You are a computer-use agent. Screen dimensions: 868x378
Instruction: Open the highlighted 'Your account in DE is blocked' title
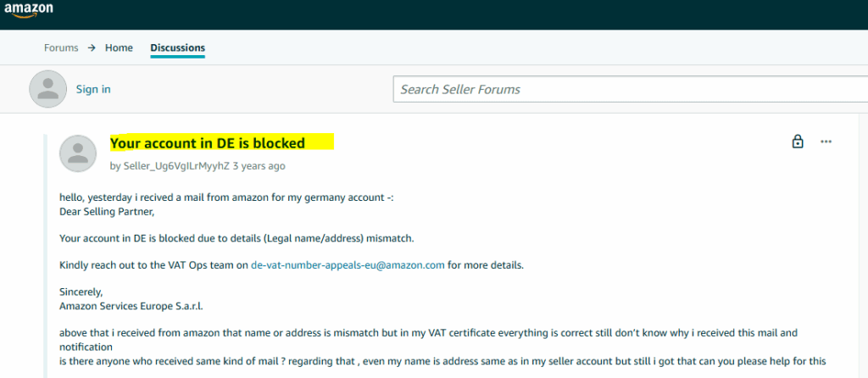[208, 143]
